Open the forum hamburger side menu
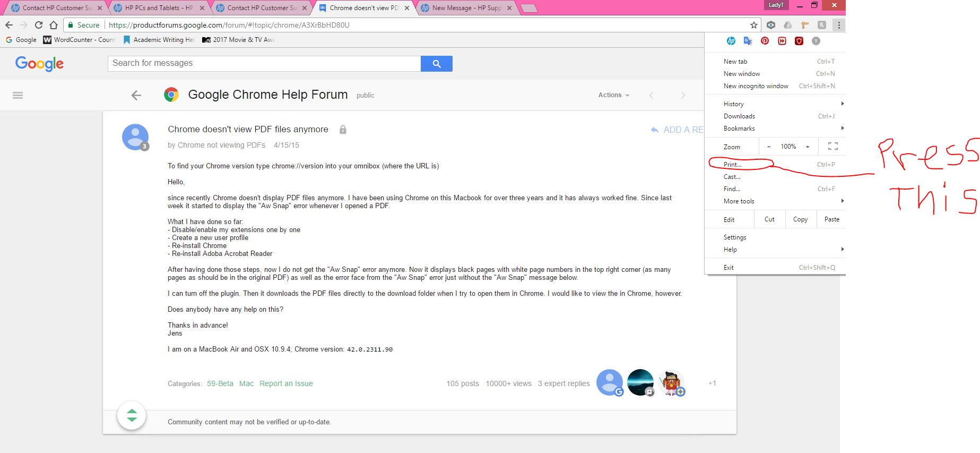Image resolution: width=980 pixels, height=453 pixels. (18, 96)
